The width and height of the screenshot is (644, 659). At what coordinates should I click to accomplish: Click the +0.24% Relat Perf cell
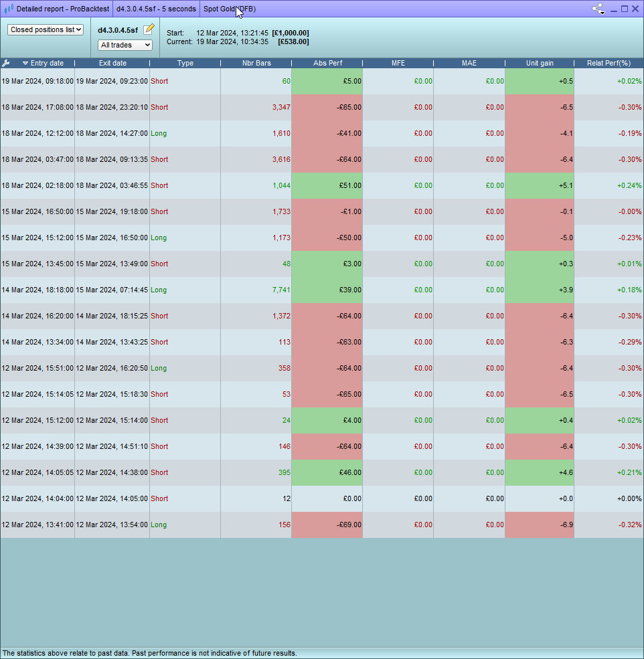coord(609,185)
